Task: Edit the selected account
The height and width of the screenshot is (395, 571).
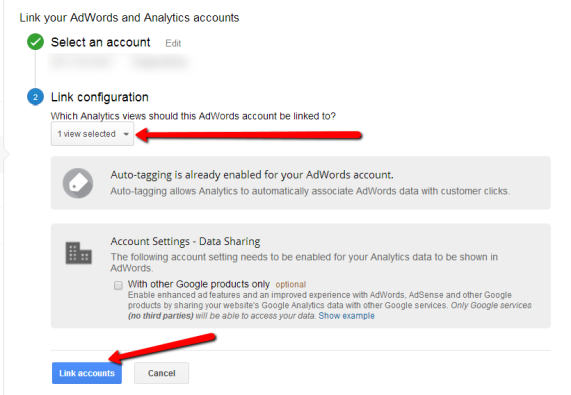Action: pos(173,43)
